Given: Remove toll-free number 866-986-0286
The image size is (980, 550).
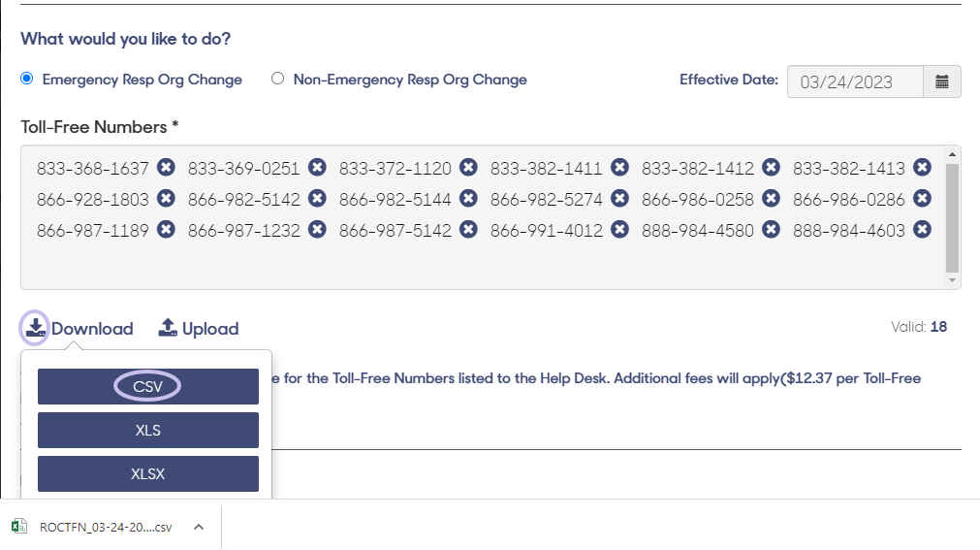Looking at the screenshot, I should 922,199.
